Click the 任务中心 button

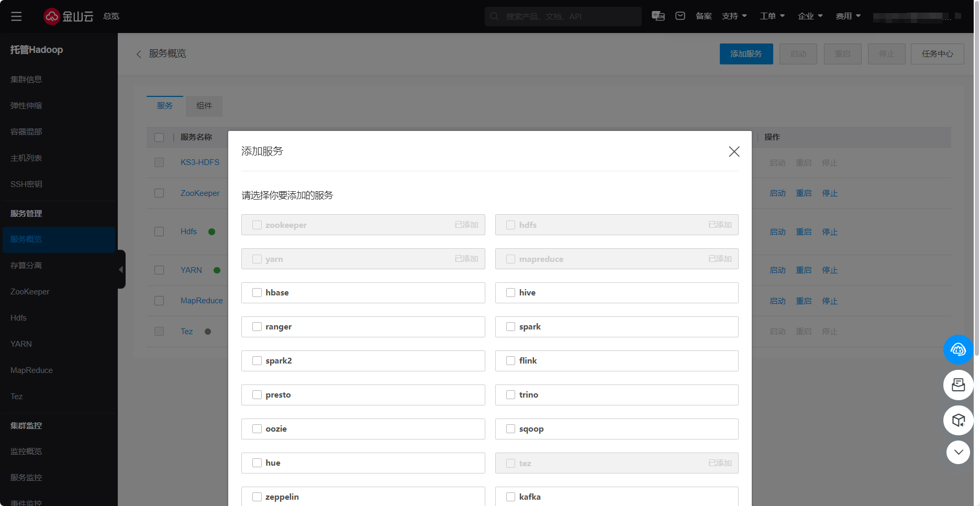tap(937, 54)
